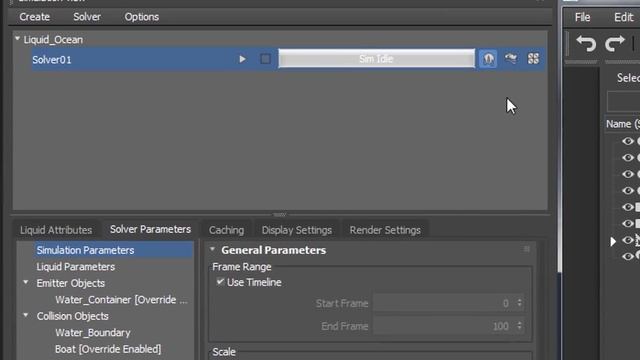Click the Sim Idle progress bar
Screen dimensions: 640x360
pyautogui.click(x=376, y=59)
